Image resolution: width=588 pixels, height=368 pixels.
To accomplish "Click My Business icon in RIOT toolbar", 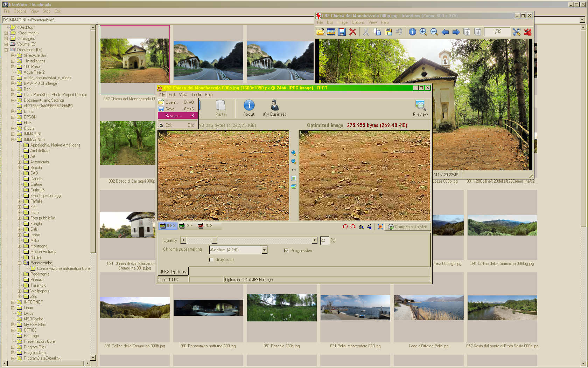I will 274,108.
